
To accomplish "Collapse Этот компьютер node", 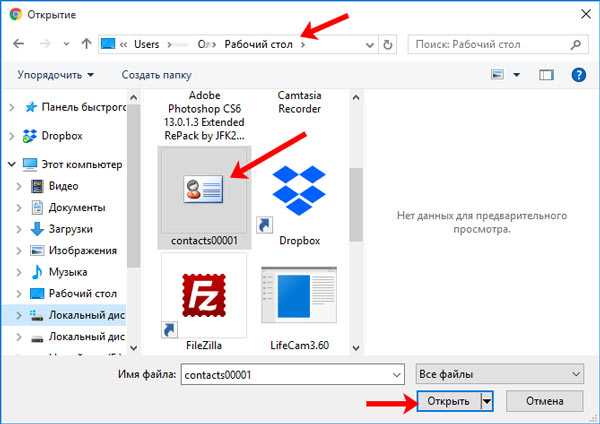I will [12, 165].
